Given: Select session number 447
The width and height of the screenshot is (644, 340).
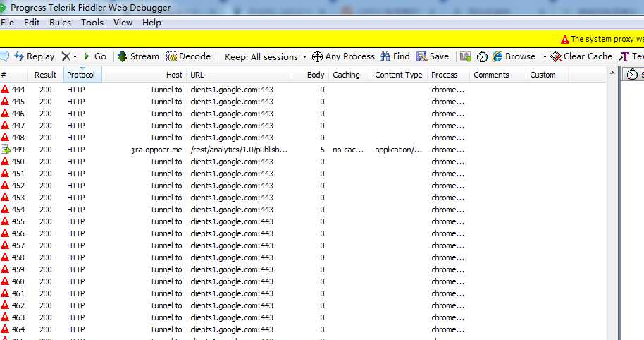Looking at the screenshot, I should pos(18,126).
